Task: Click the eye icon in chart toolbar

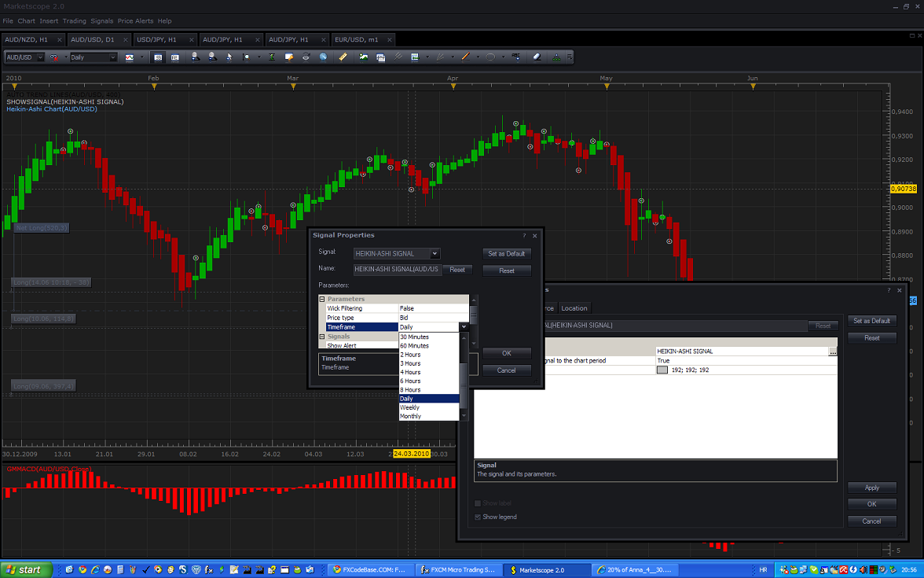Action: [306, 57]
